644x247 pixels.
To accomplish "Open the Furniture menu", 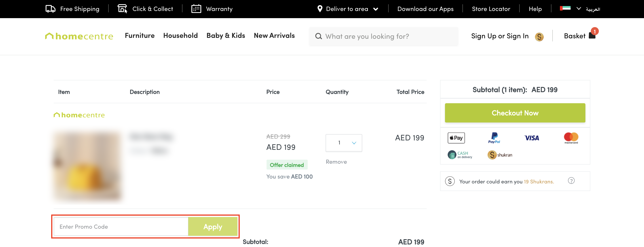I will tap(140, 36).
